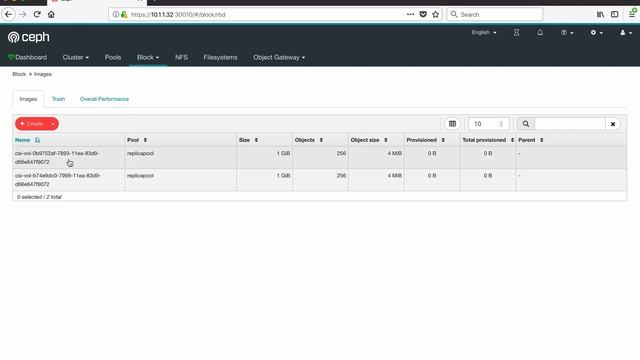Open page actions three-dot menu
The width and height of the screenshot is (640, 360).
(410, 14)
